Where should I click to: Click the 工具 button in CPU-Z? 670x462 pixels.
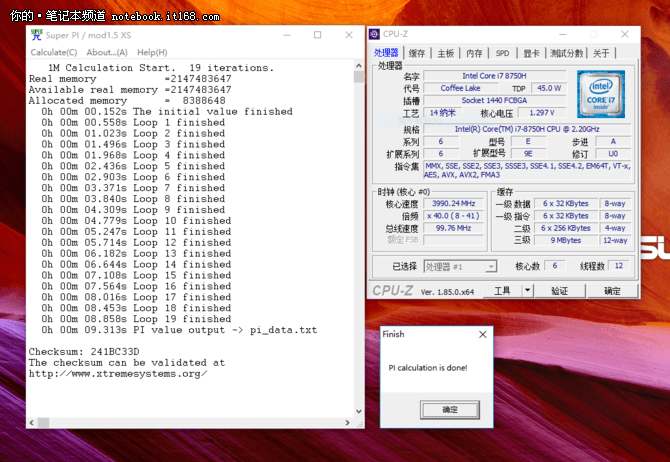(502, 291)
